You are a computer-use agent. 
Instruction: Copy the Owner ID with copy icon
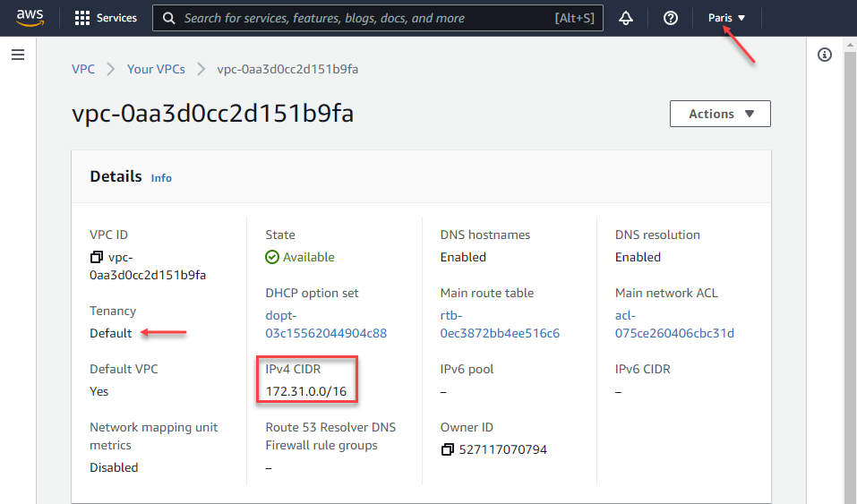click(x=448, y=449)
